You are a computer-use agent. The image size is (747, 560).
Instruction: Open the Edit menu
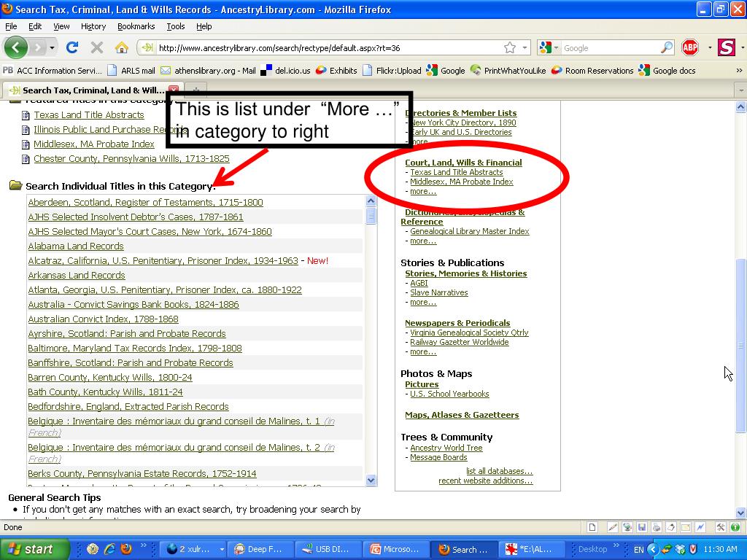[35, 26]
